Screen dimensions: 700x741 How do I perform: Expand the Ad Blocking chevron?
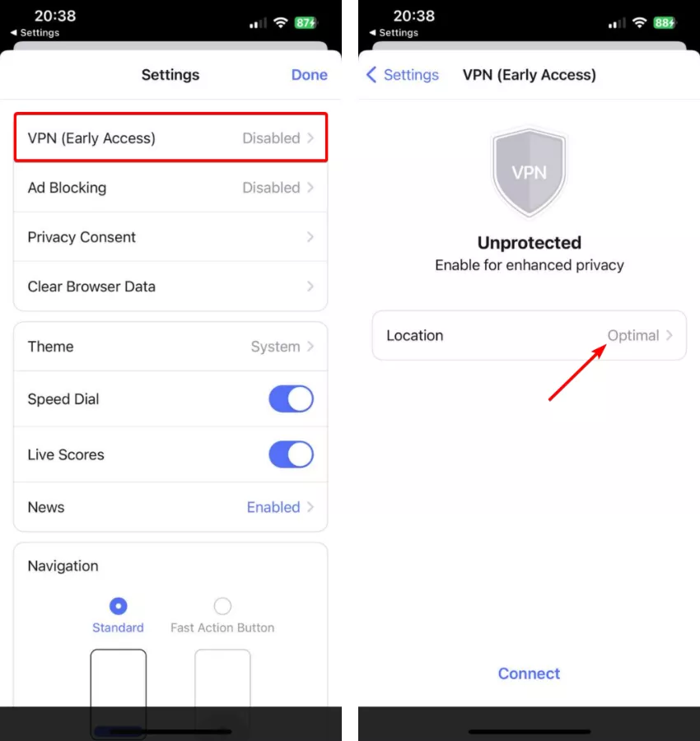point(310,188)
